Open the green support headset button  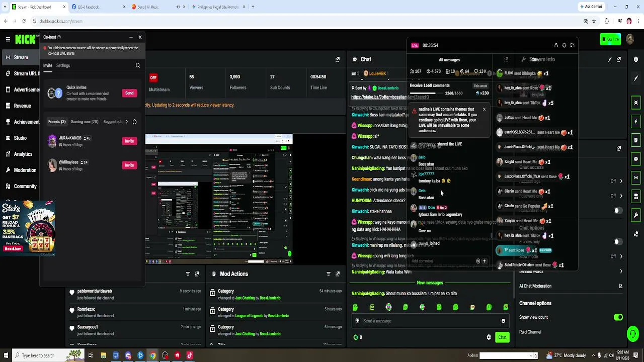[x=633, y=333]
